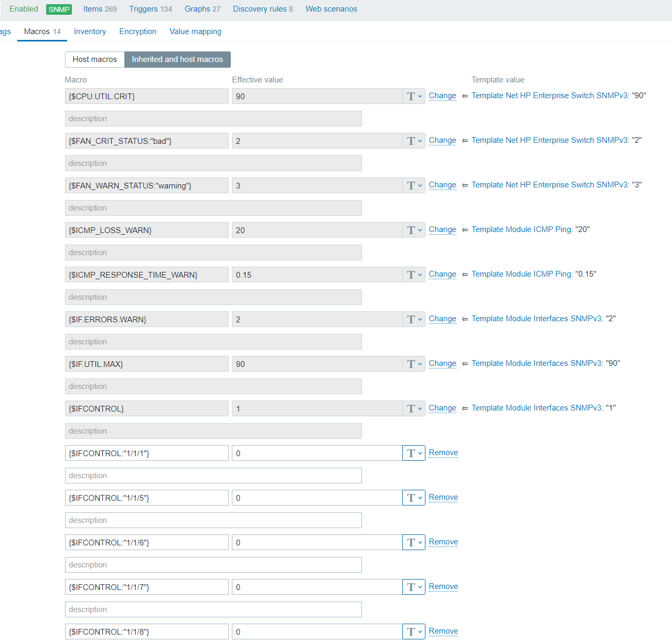Image resolution: width=672 pixels, height=642 pixels.
Task: Click the green SNMP availability badge
Action: [x=59, y=9]
